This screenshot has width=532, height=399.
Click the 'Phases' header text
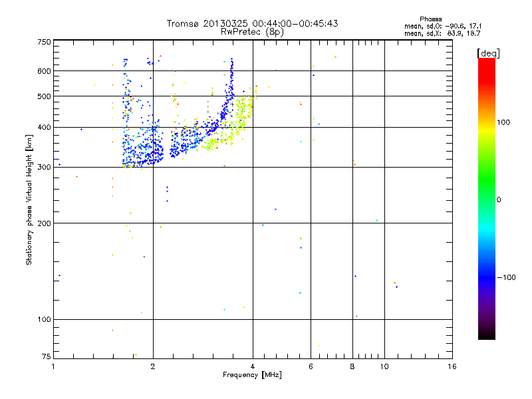pyautogui.click(x=430, y=19)
